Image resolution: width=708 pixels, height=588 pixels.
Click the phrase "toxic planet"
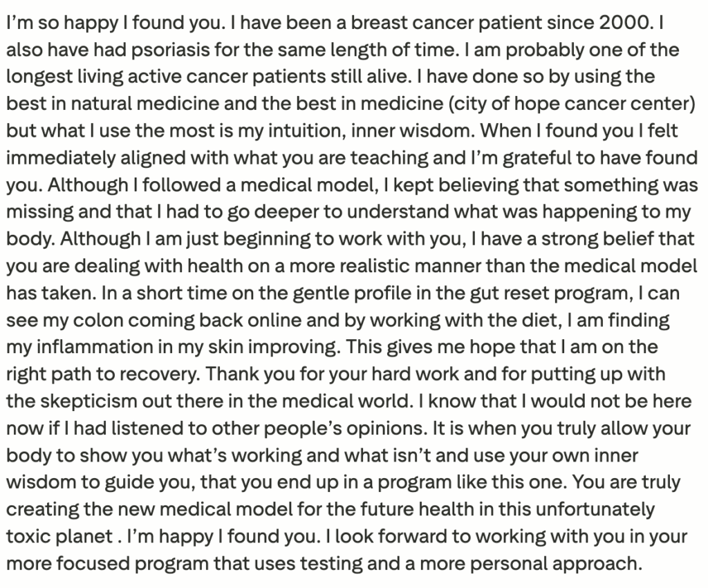pyautogui.click(x=59, y=536)
